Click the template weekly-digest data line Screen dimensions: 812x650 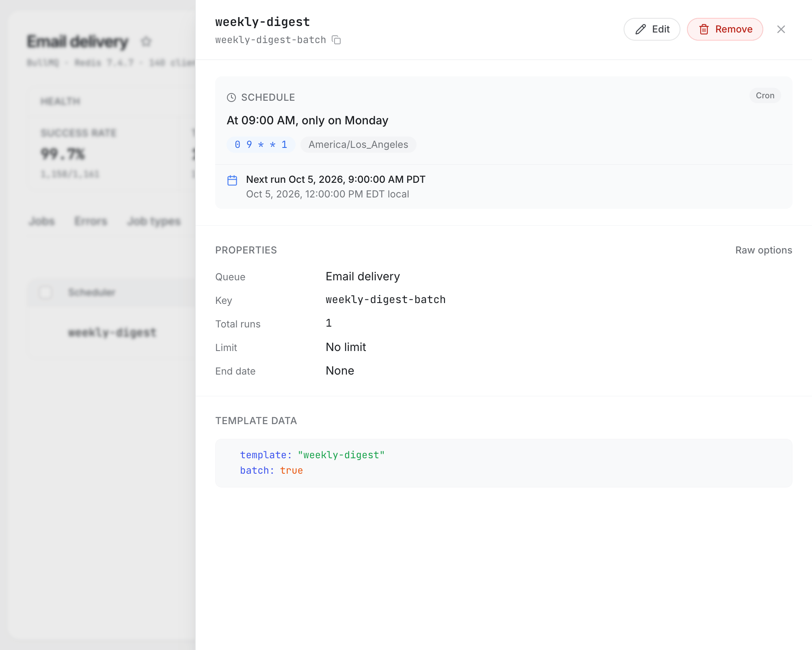click(x=312, y=455)
